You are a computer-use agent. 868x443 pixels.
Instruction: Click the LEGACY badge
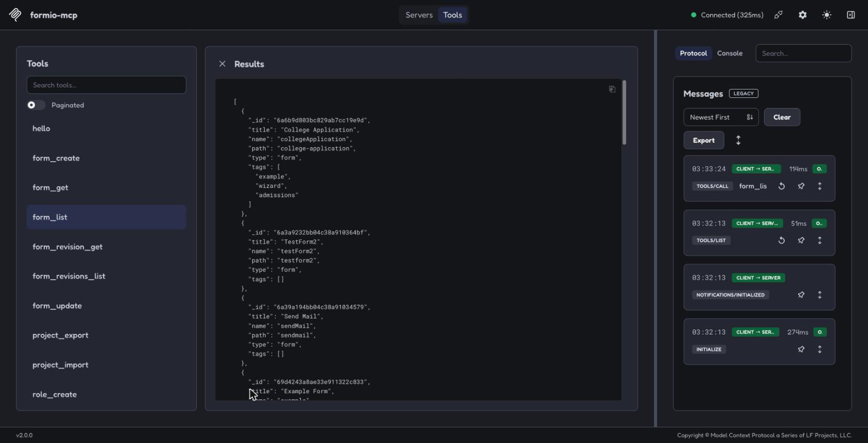point(743,93)
